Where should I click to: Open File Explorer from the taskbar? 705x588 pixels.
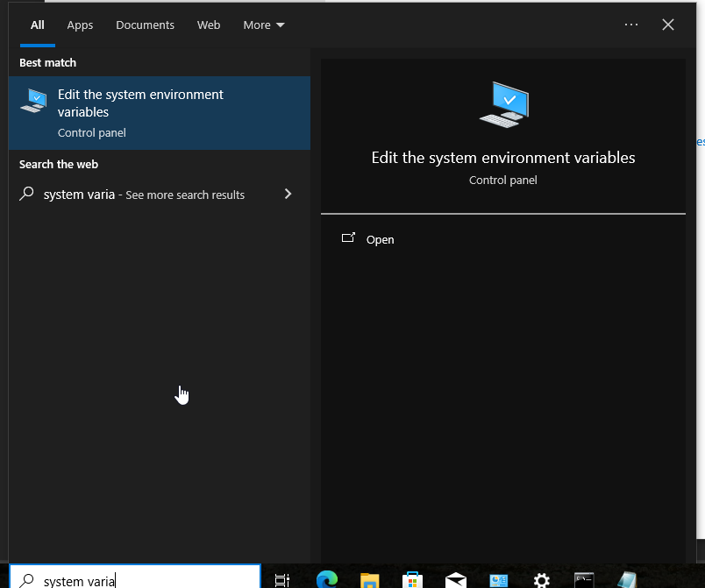point(369,580)
